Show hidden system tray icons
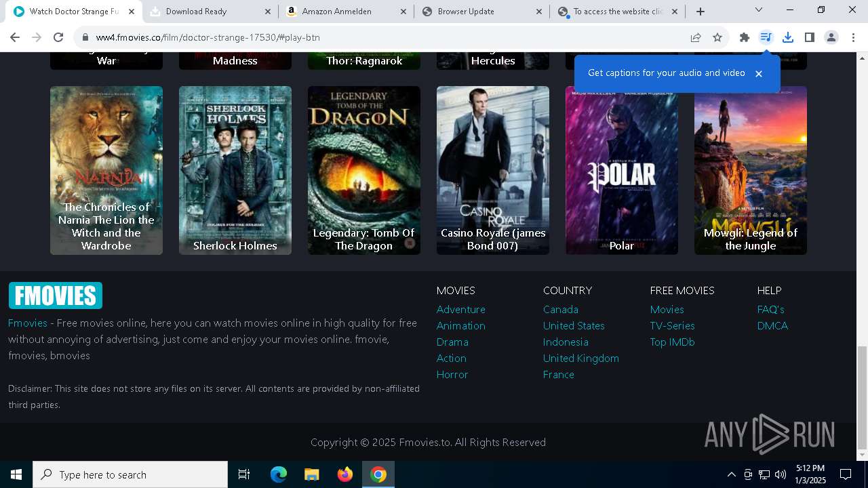This screenshot has height=488, width=868. [732, 474]
